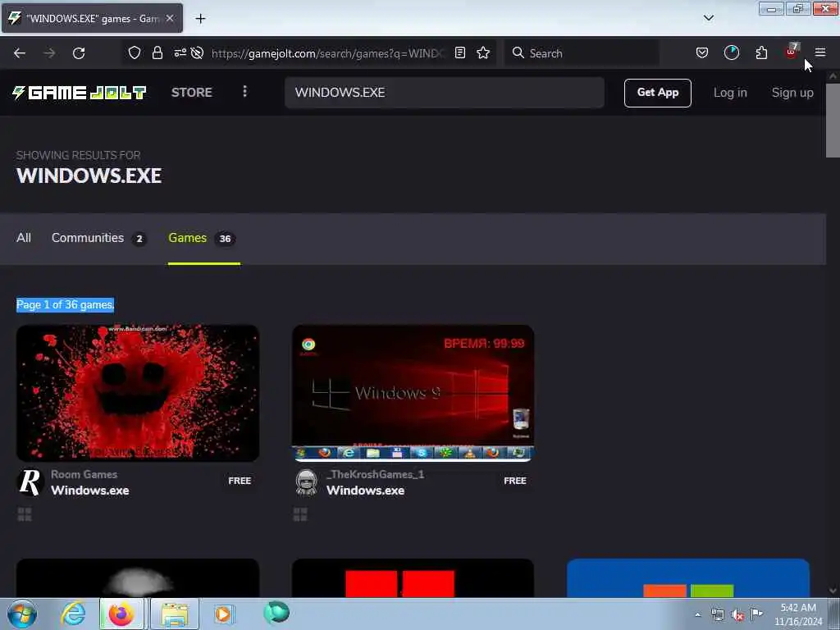The image size is (840, 630).
Task: Click Windows platform icon under _TheKroshGames_1 card
Action: click(300, 515)
